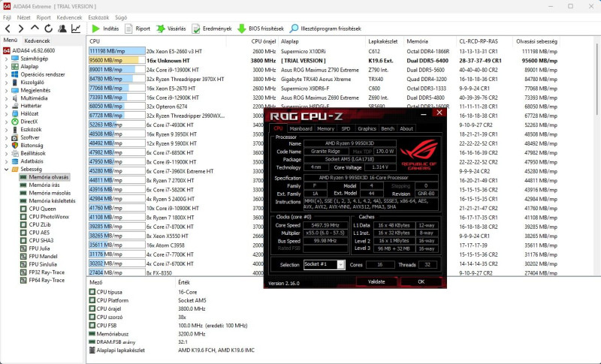Collapse the Sebesség tree node

pyautogui.click(x=6, y=169)
